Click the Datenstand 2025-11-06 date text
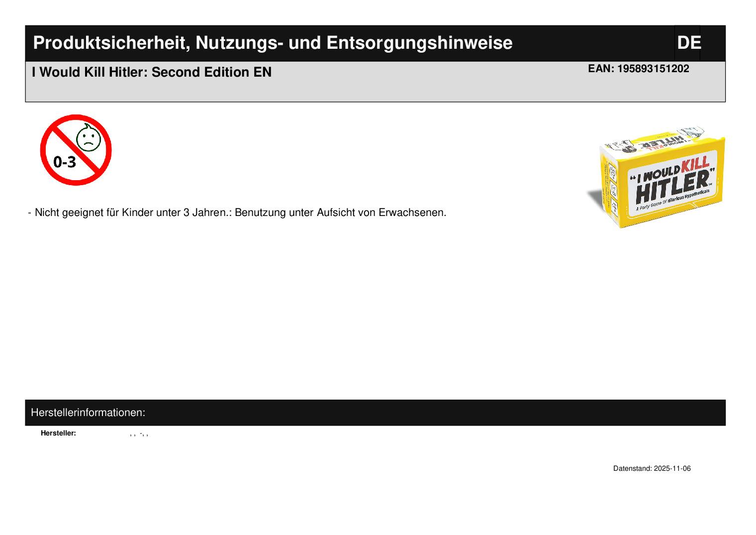756x535 pixels. pyautogui.click(x=652, y=469)
